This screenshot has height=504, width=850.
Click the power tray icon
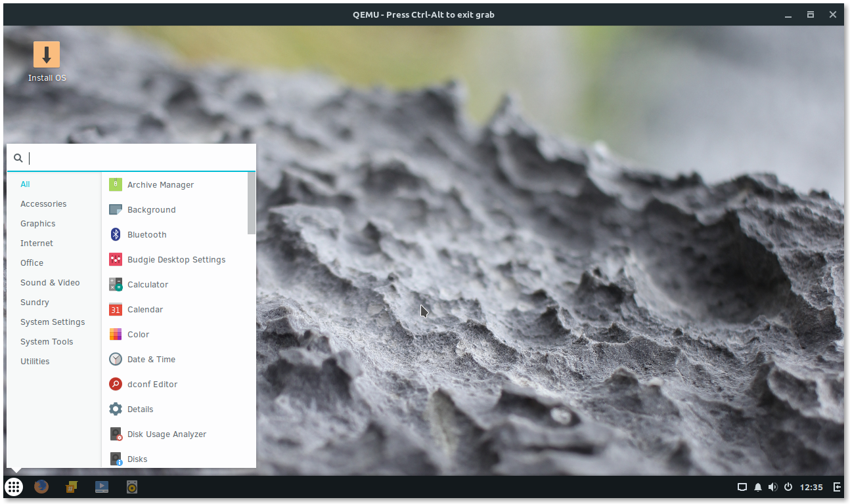[788, 487]
